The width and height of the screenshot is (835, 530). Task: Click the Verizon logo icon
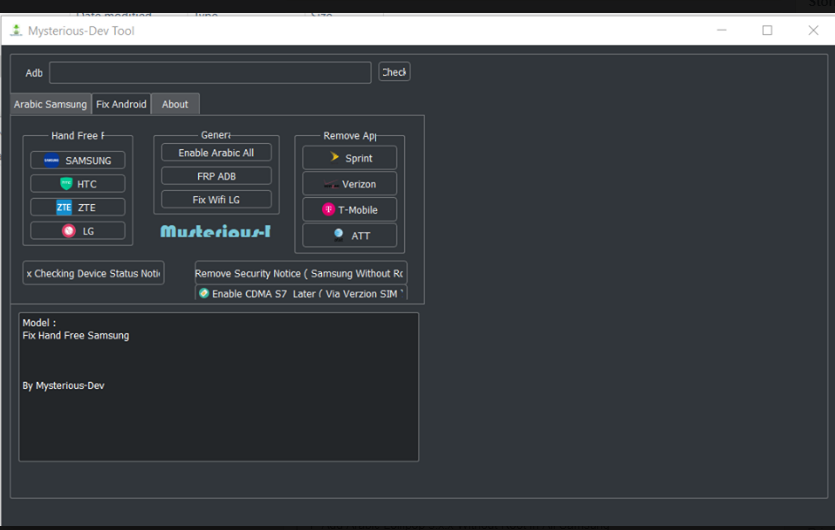coord(331,184)
